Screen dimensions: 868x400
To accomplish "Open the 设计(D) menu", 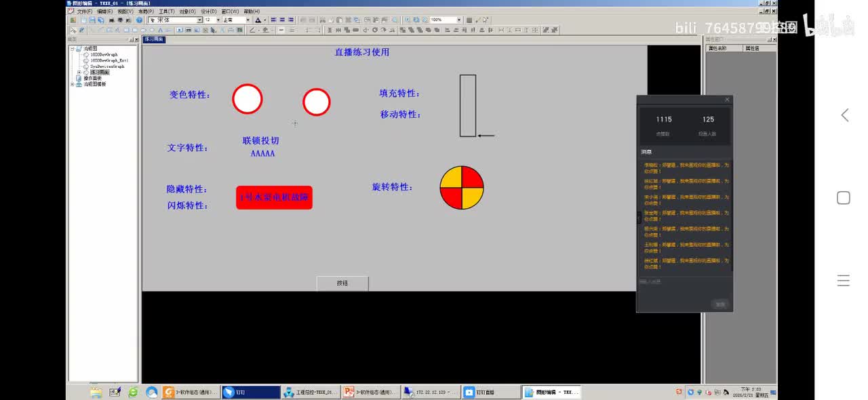I will pos(208,12).
